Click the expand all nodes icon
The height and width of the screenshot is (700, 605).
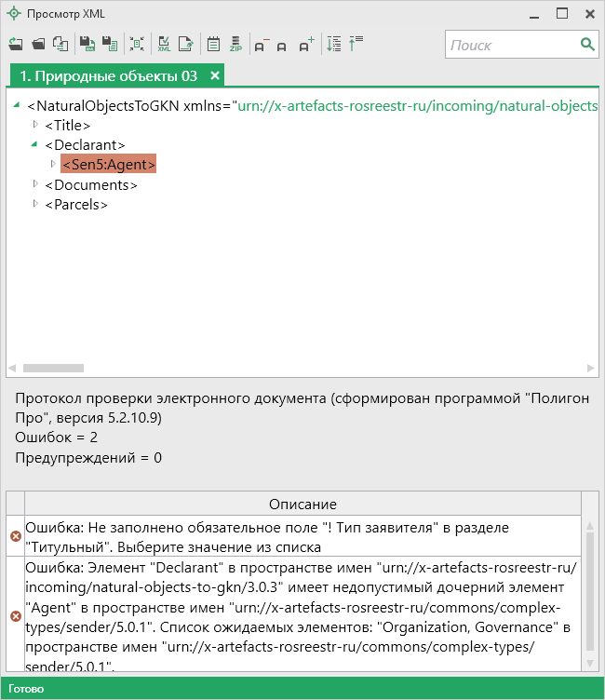335,44
